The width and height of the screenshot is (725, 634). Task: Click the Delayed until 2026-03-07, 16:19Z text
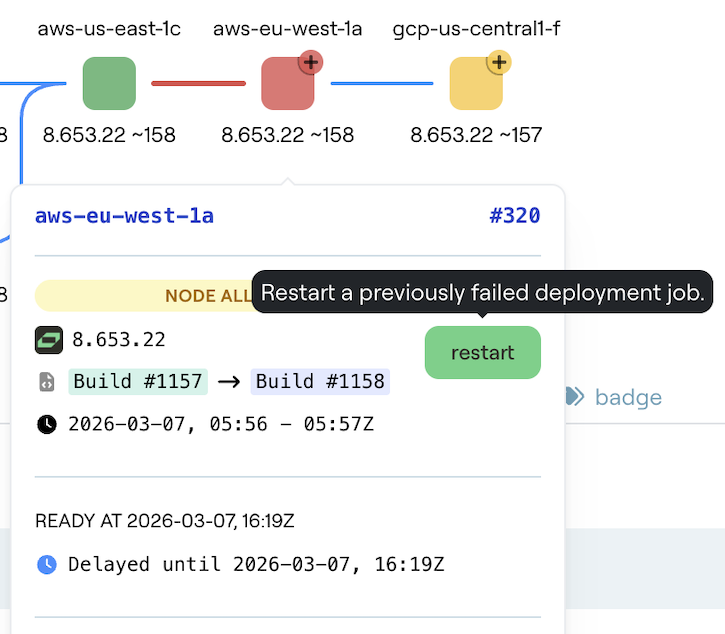(256, 564)
